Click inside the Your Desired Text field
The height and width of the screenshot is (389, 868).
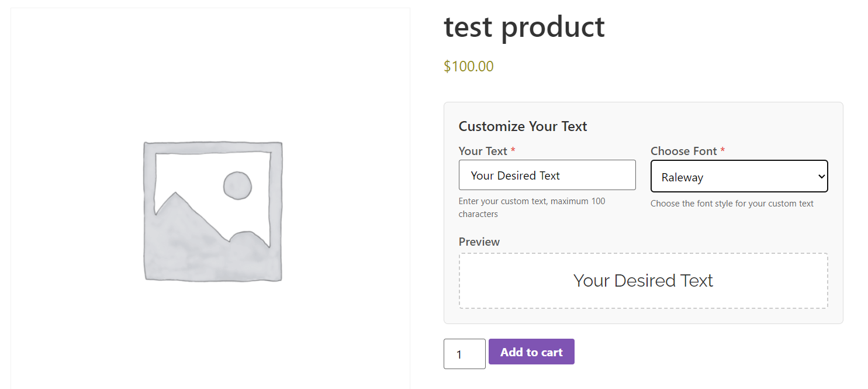click(547, 175)
